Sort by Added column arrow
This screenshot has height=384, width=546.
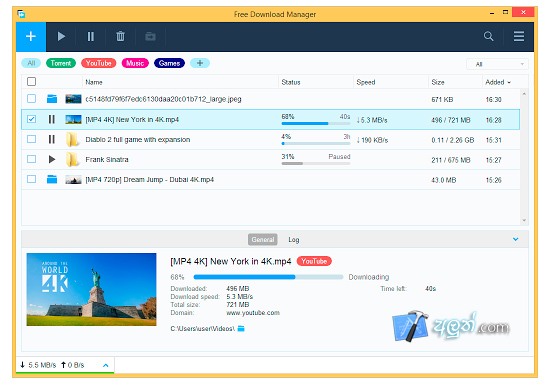click(509, 83)
